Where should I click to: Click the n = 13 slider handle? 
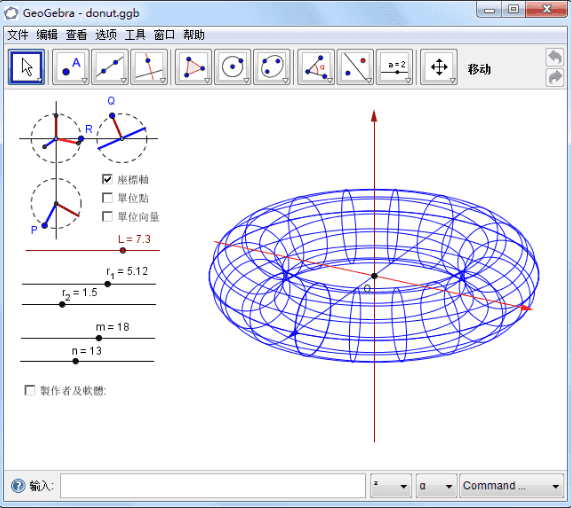[x=75, y=361]
